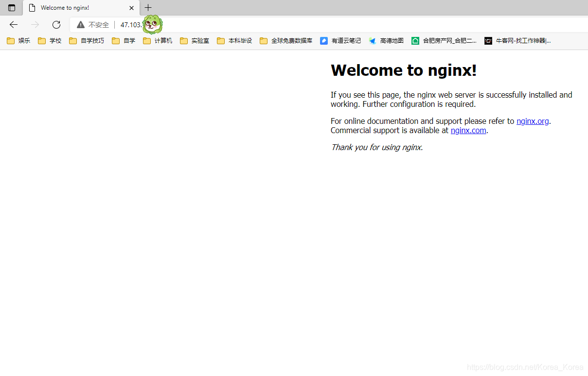Viewport: 588px width, 376px height.
Task: Click the Welcome to nginx! heading
Action: click(x=404, y=70)
